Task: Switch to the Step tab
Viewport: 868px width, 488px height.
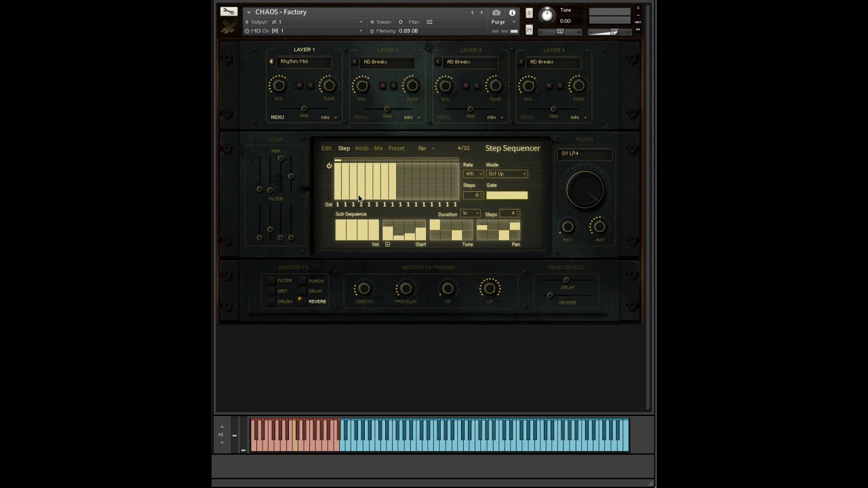Action: pos(344,148)
